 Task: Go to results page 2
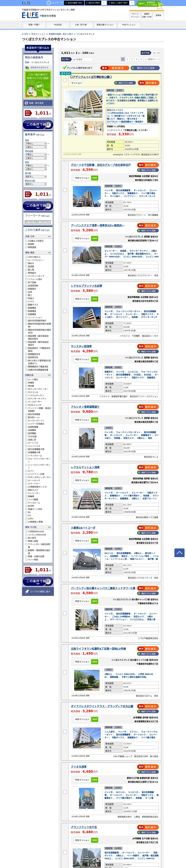tap(128, 59)
